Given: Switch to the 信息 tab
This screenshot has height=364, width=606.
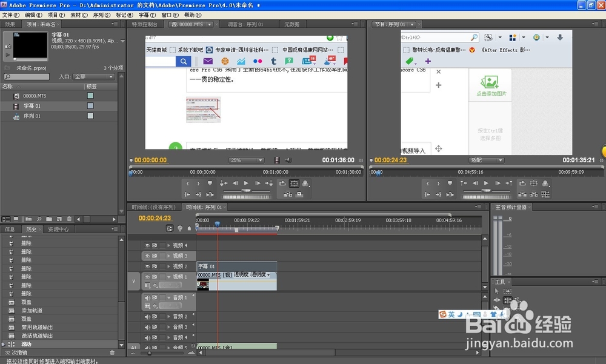Looking at the screenshot, I should click(10, 229).
